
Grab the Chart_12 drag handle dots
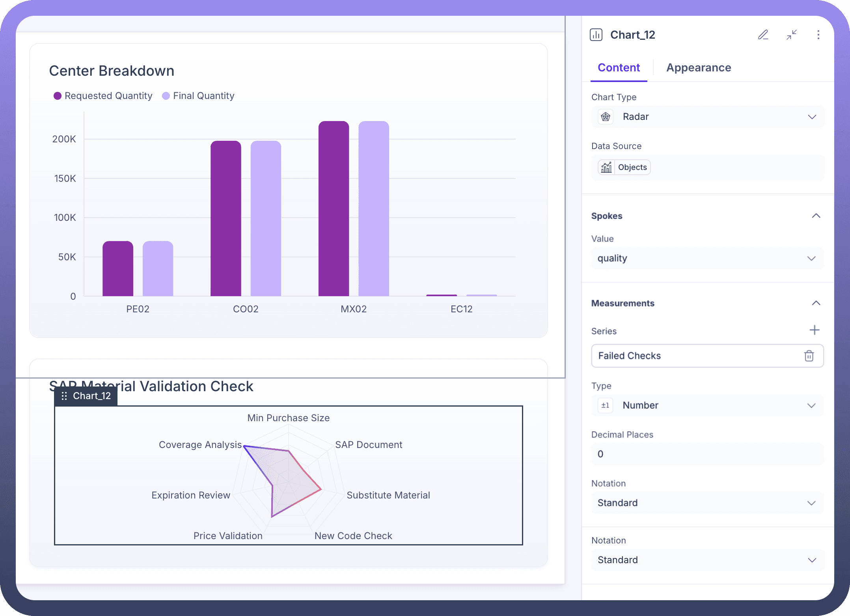point(64,396)
